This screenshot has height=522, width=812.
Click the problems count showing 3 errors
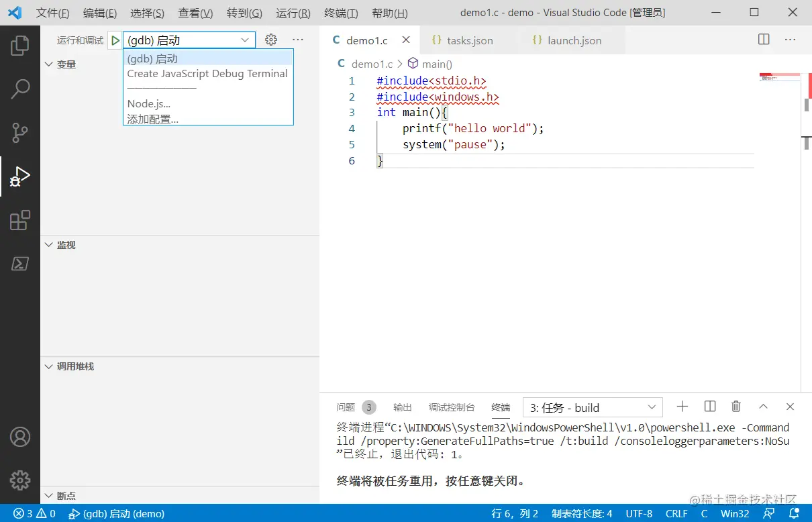27,513
